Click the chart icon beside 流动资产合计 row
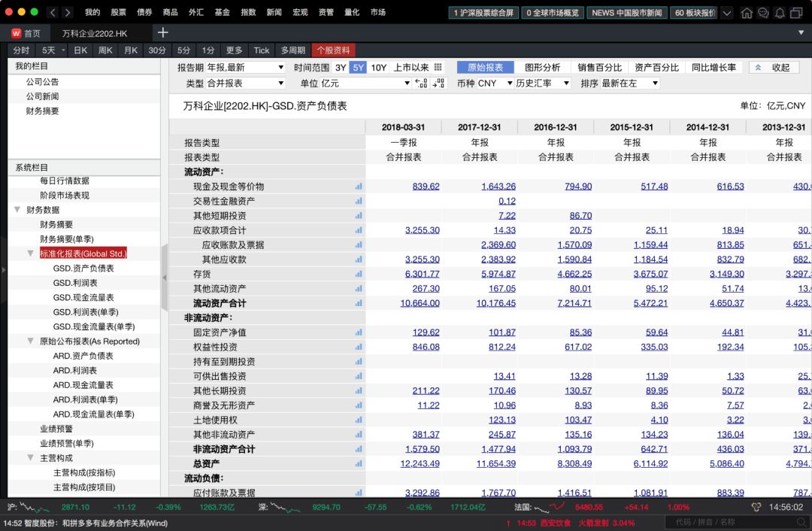The height and width of the screenshot is (531, 812). (358, 303)
